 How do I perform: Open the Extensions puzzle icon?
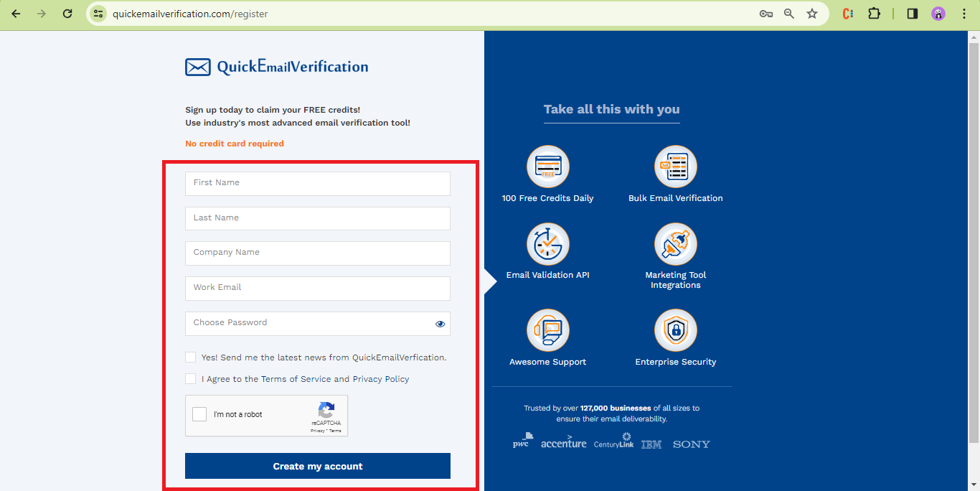click(874, 14)
